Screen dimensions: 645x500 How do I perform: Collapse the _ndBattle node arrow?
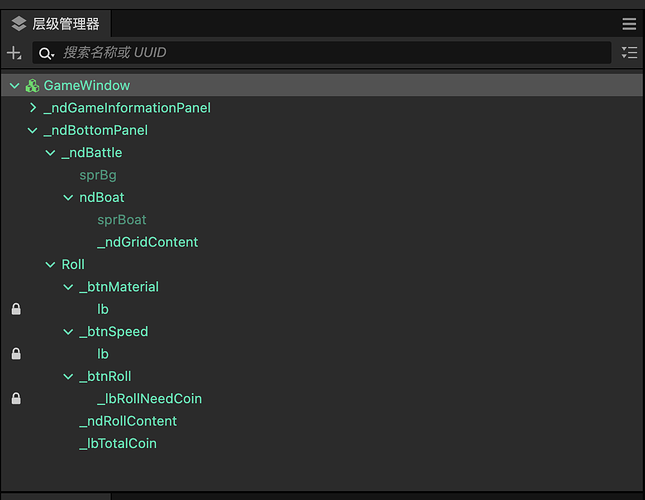pos(51,153)
